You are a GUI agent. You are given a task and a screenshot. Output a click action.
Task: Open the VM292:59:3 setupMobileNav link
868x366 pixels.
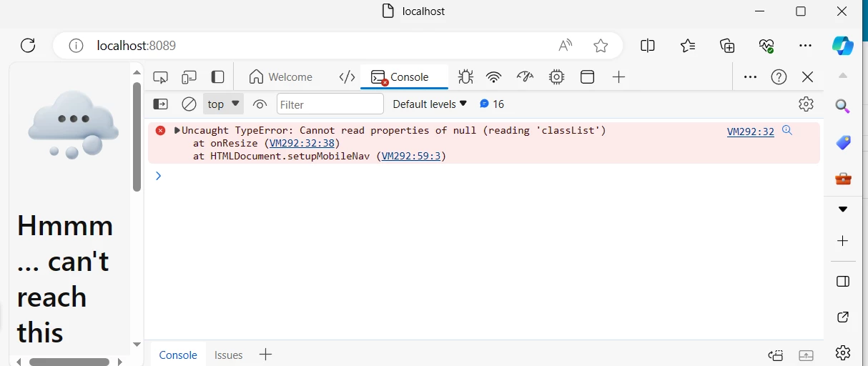click(x=411, y=156)
